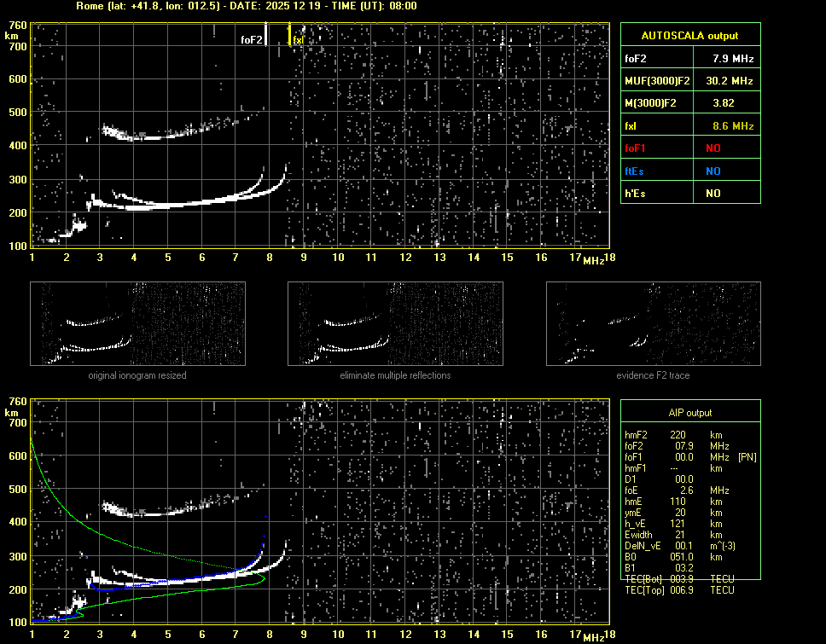Open the evidence F2 trace thumbnail
This screenshot has height=644, width=826.
click(x=654, y=323)
